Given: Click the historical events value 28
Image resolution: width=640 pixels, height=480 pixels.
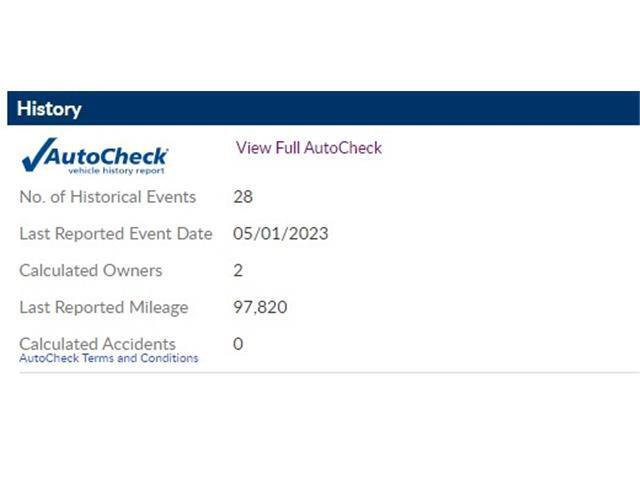Looking at the screenshot, I should click(x=243, y=197).
